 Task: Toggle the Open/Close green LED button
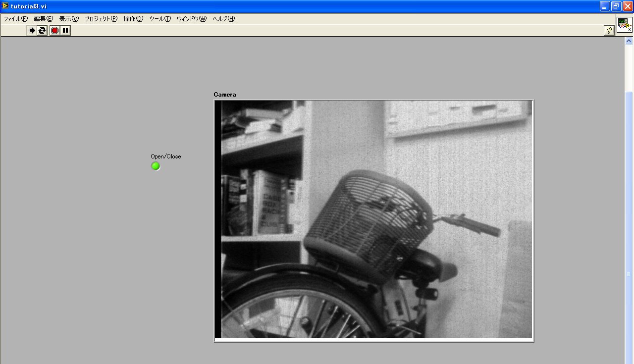click(x=156, y=166)
